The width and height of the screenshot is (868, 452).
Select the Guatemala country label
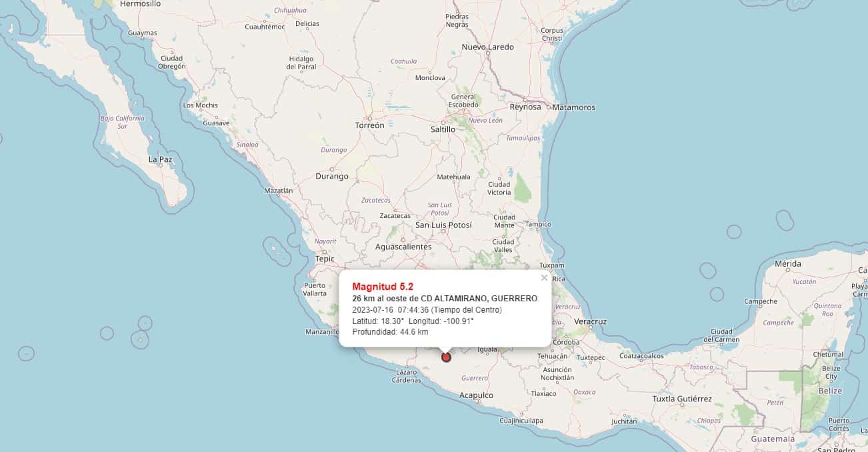click(x=773, y=439)
